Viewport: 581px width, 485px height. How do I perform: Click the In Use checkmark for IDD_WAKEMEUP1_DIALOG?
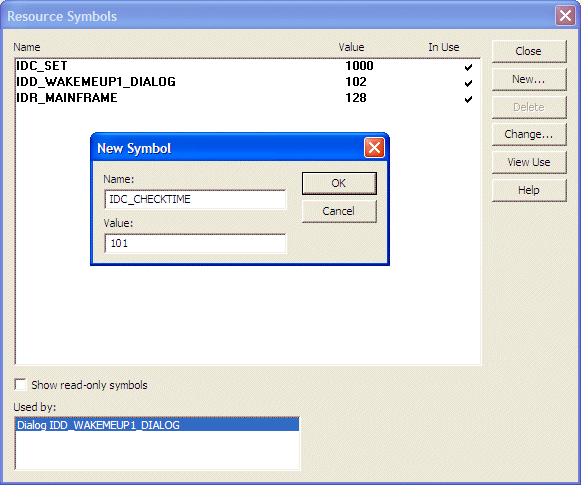pyautogui.click(x=468, y=83)
